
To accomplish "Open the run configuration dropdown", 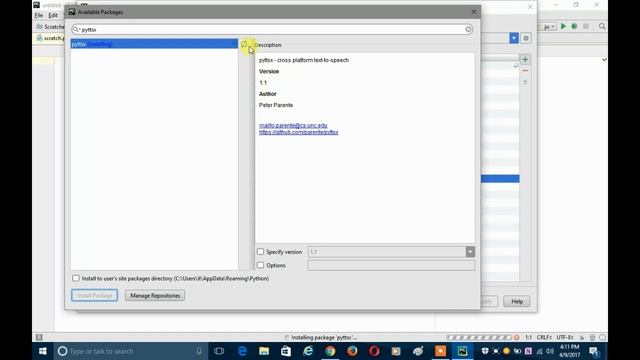I will (549, 27).
